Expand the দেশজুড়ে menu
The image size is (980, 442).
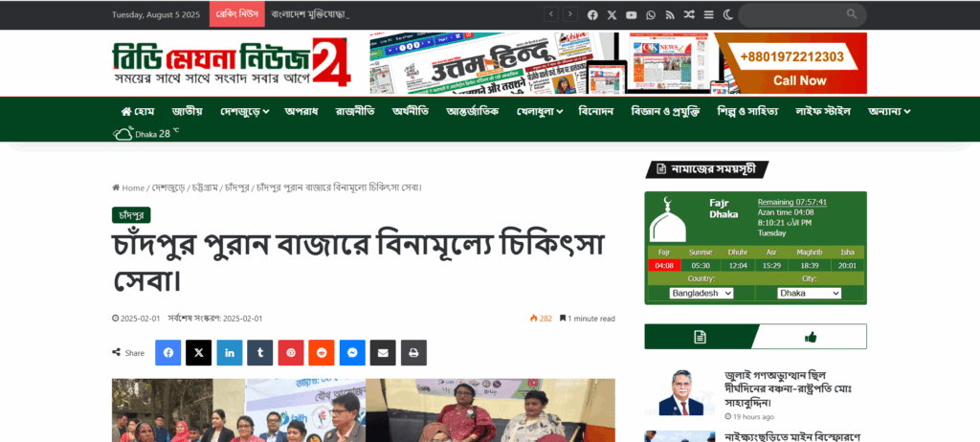click(x=244, y=111)
